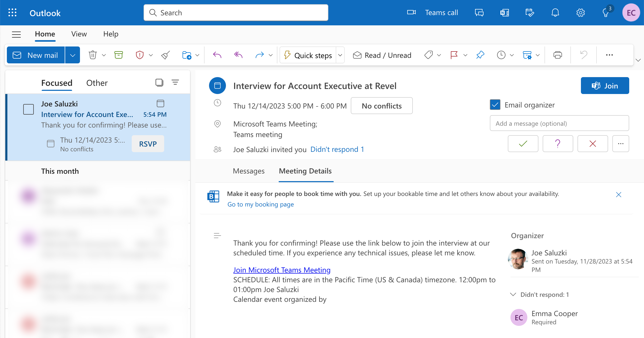This screenshot has width=644, height=338.
Task: Click the RSVP button
Action: [148, 144]
